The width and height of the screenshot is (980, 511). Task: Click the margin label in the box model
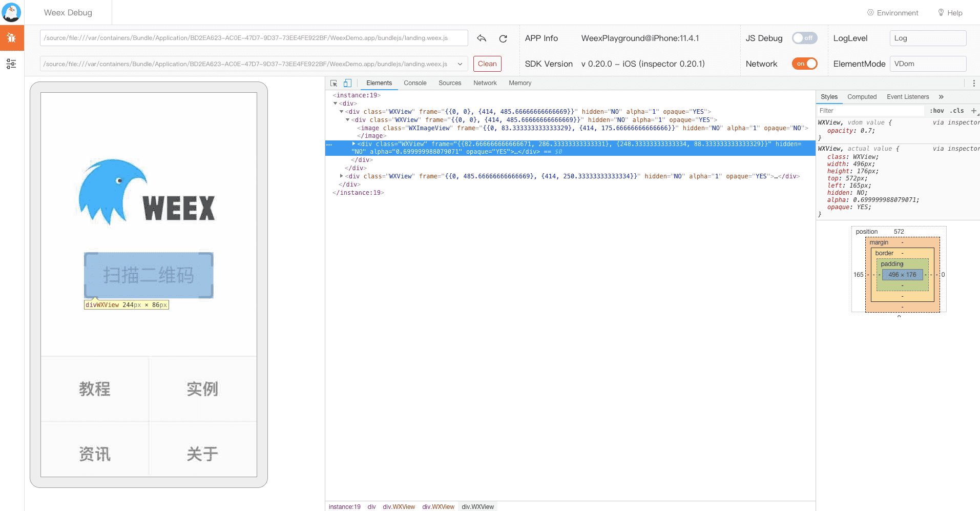coord(879,242)
